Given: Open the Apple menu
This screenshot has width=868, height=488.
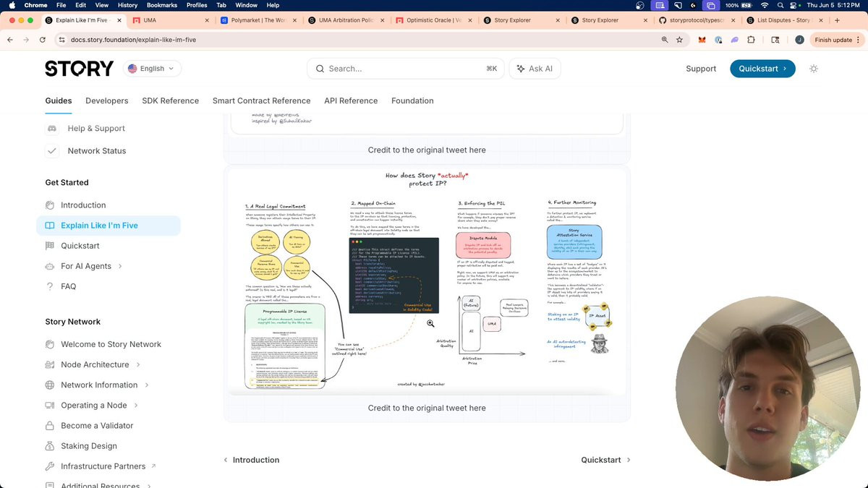Looking at the screenshot, I should [x=12, y=5].
